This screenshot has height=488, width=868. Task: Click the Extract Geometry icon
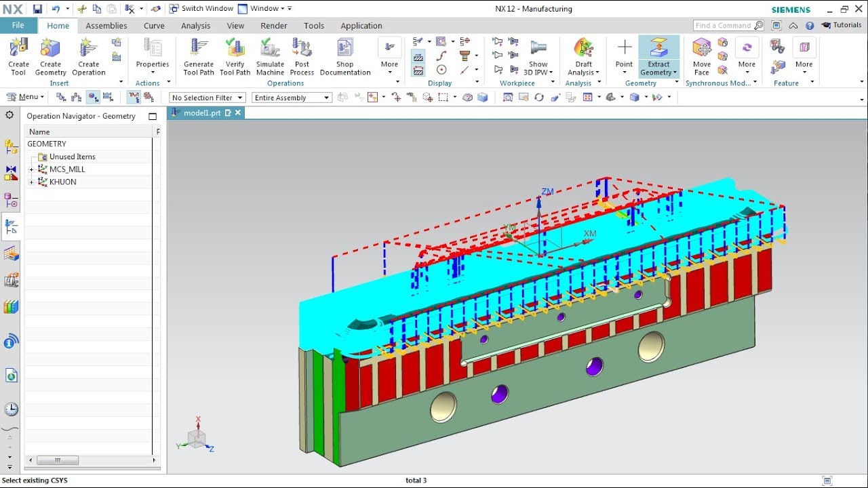pos(658,48)
